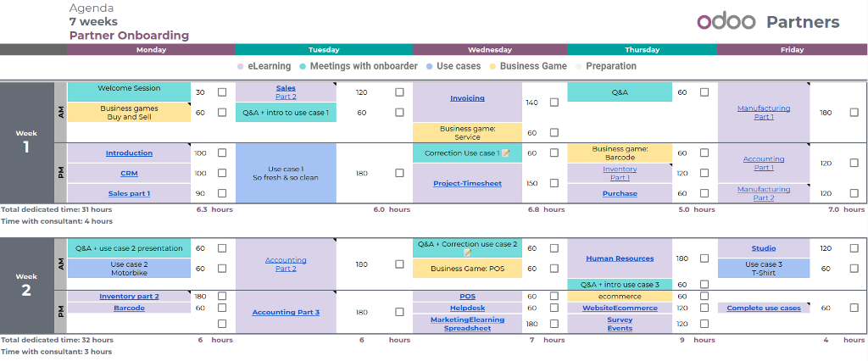The width and height of the screenshot is (868, 361).
Task: Open the Project-Timesheet link
Action: 467,183
